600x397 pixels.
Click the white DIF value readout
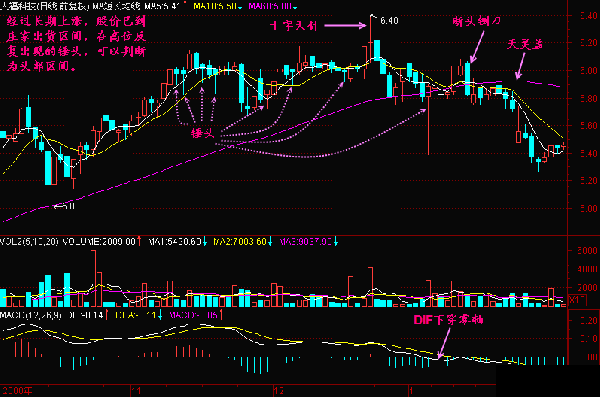[86, 315]
